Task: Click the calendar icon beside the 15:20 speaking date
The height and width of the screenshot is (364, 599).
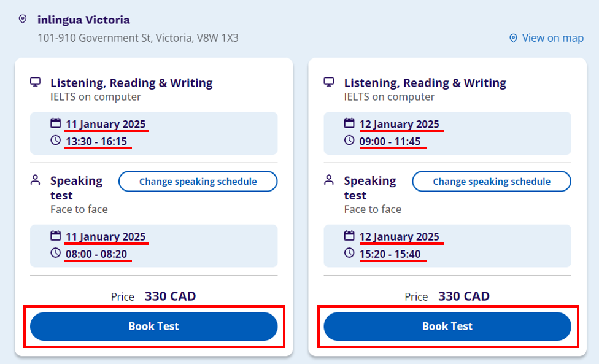Action: [349, 236]
